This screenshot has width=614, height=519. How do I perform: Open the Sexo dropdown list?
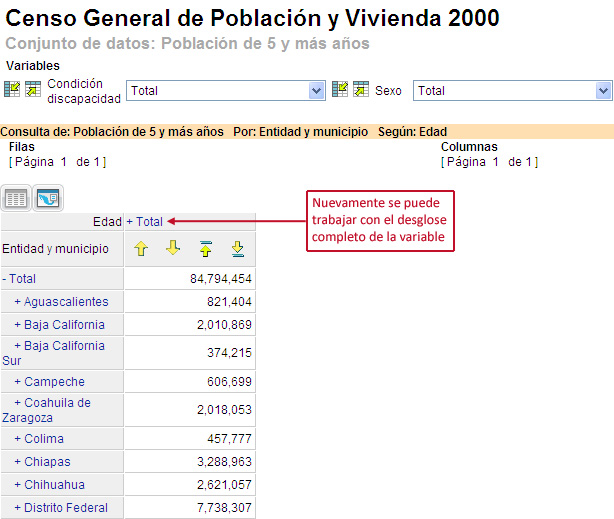512,90
